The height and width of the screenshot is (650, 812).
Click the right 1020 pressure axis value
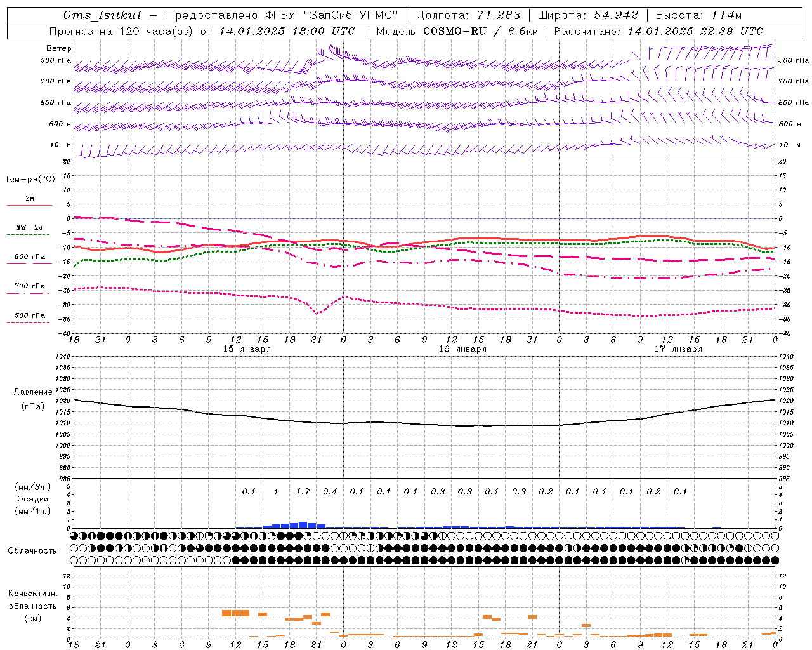click(x=786, y=401)
